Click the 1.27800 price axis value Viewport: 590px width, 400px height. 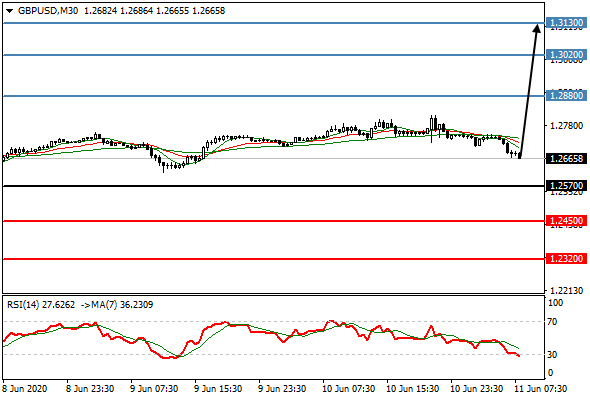tap(566, 125)
